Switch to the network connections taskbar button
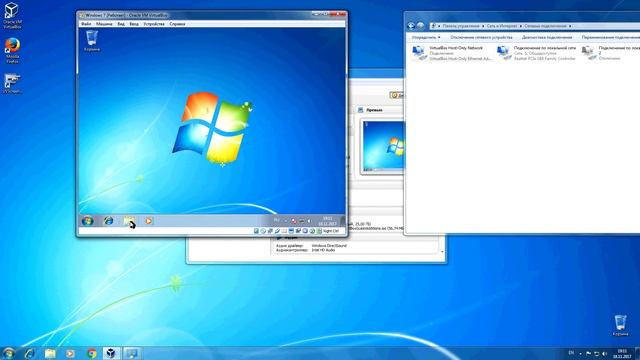The image size is (640, 360). click(132, 353)
